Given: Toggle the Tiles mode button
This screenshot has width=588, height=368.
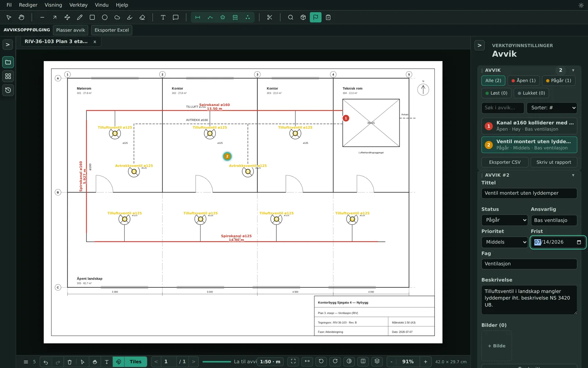Looking at the screenshot, I should tap(136, 362).
